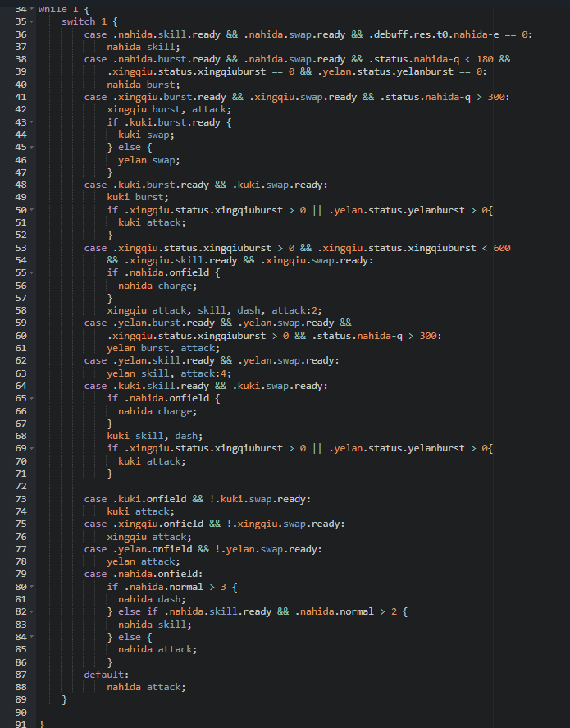570x728 pixels.
Task: Click 'xingqiu burst, attack;' on line 42
Action: pos(169,110)
